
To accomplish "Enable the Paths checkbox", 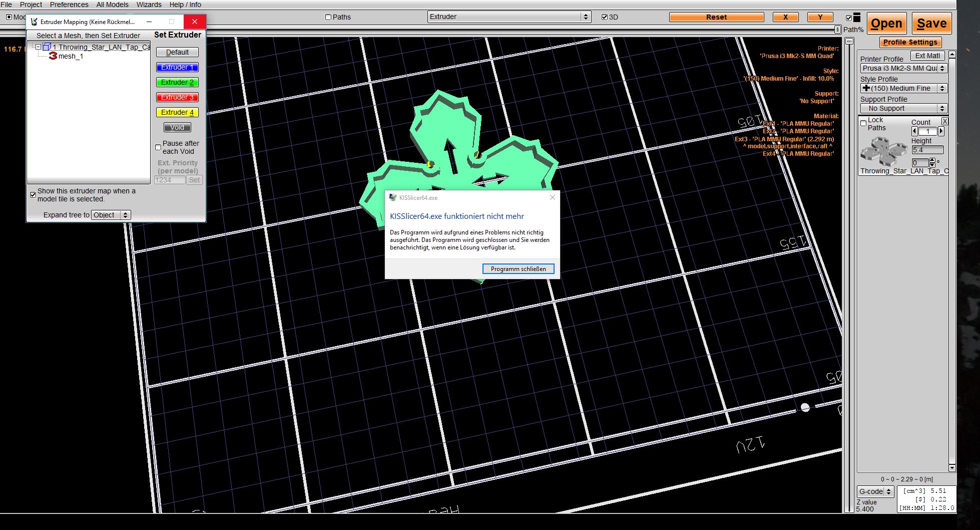I will click(x=328, y=17).
